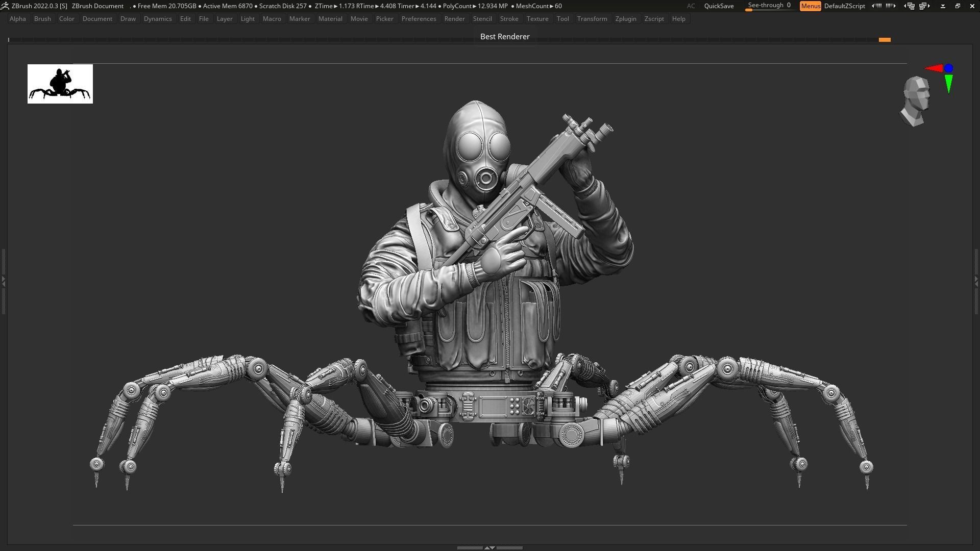Expand the bottom tray divider arrows
980x551 pixels.
[x=489, y=547]
